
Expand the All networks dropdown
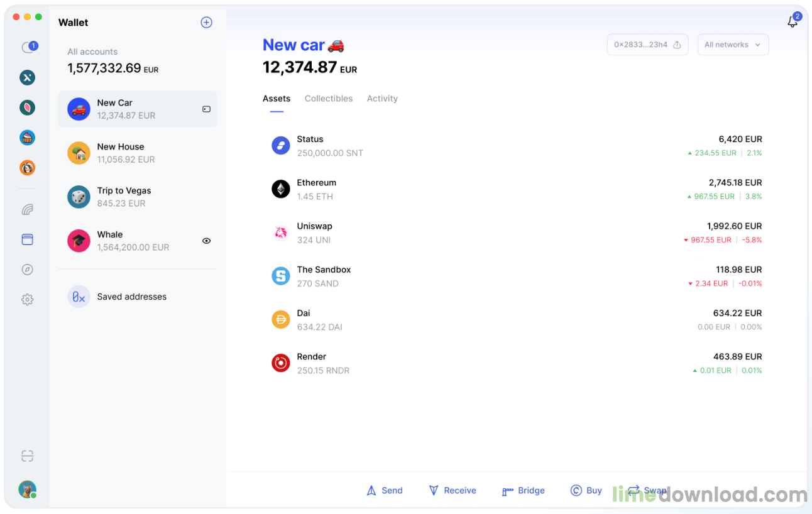(733, 45)
